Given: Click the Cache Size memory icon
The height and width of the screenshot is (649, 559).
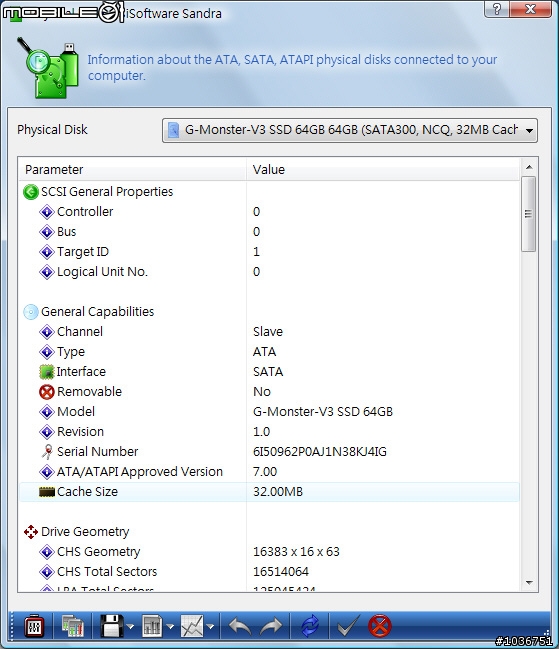Looking at the screenshot, I should click(47, 492).
